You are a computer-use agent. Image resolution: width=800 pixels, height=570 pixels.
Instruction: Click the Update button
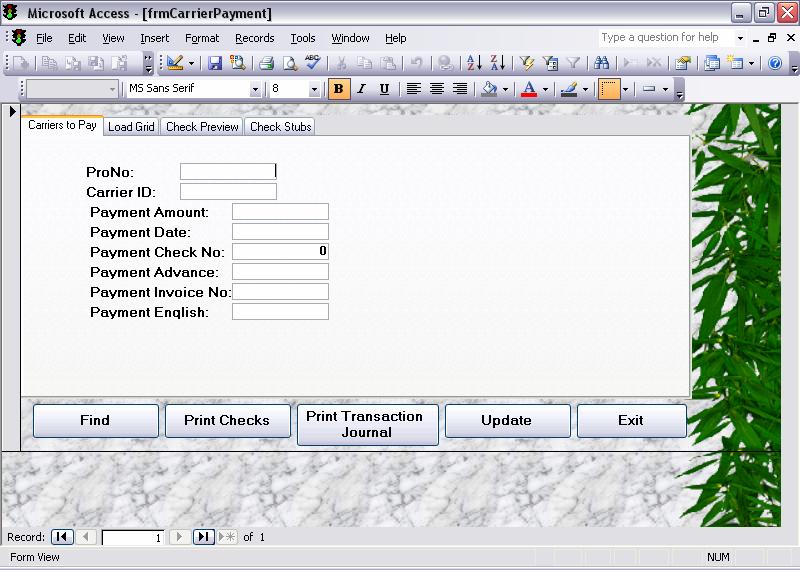506,420
